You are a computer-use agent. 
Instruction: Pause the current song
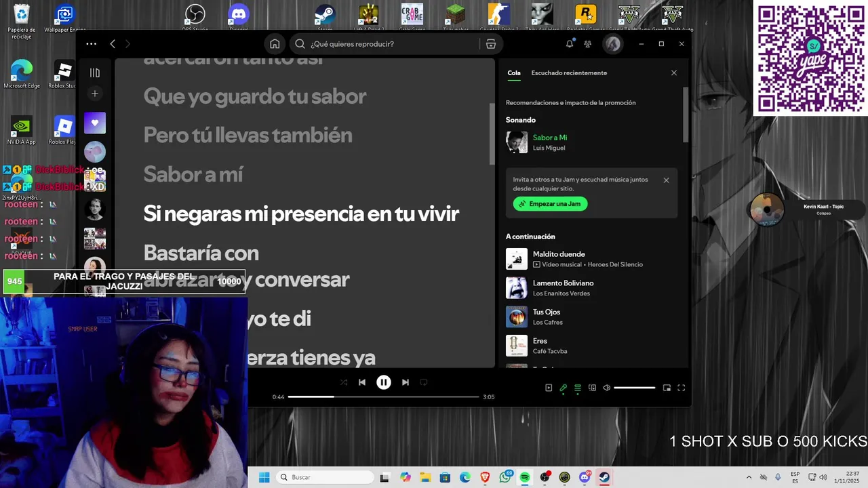pyautogui.click(x=384, y=382)
